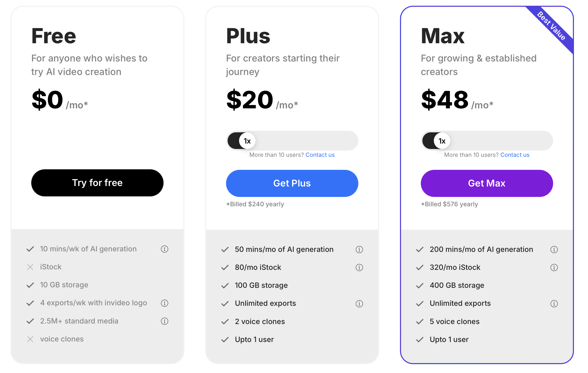
Task: Click the Get Max subscription button
Action: 486,183
